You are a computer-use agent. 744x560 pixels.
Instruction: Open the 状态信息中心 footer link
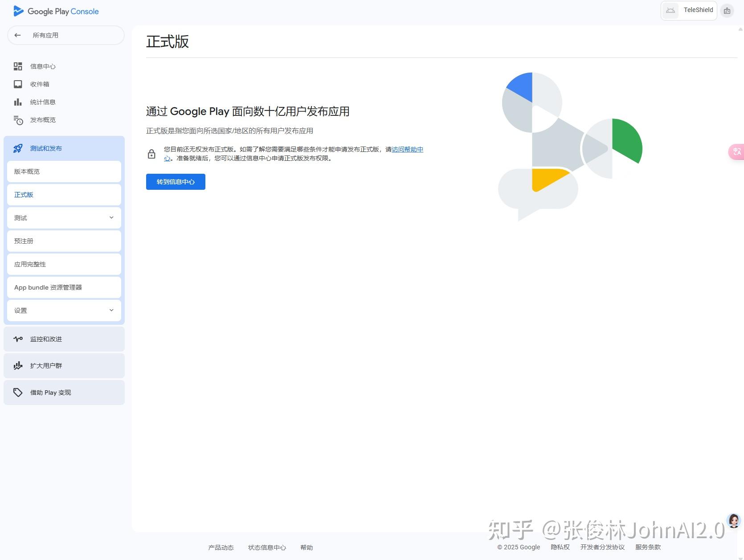click(x=267, y=548)
